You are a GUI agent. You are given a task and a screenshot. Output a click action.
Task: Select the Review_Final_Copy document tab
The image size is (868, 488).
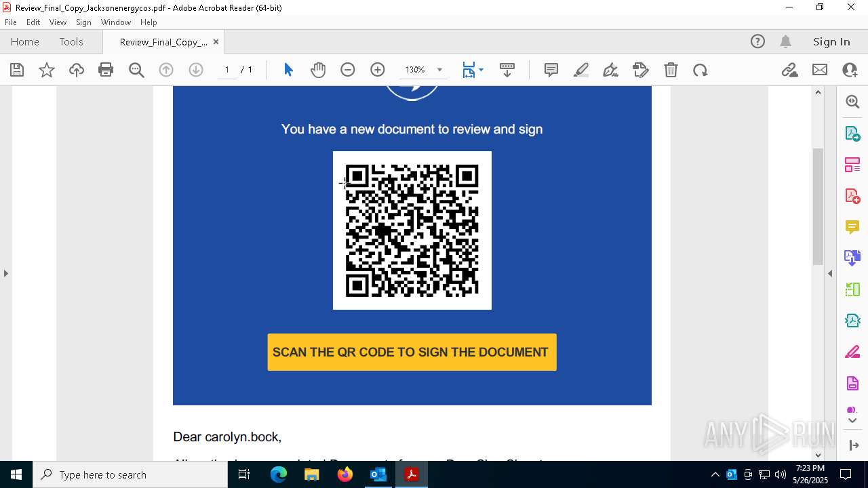coord(163,42)
